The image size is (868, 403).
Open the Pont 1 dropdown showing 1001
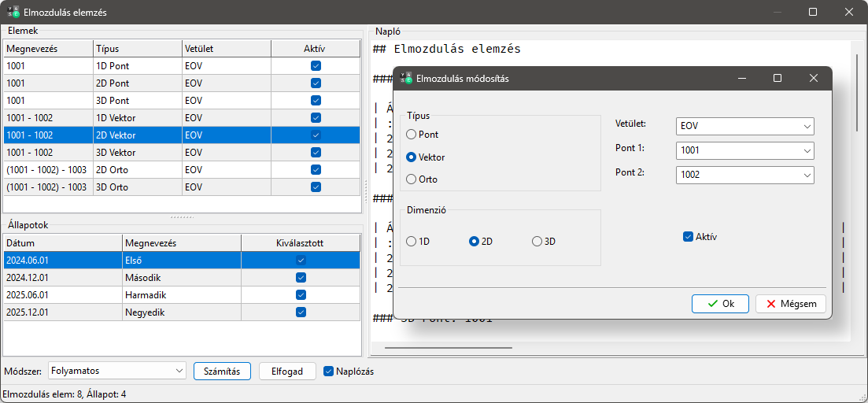coord(745,151)
